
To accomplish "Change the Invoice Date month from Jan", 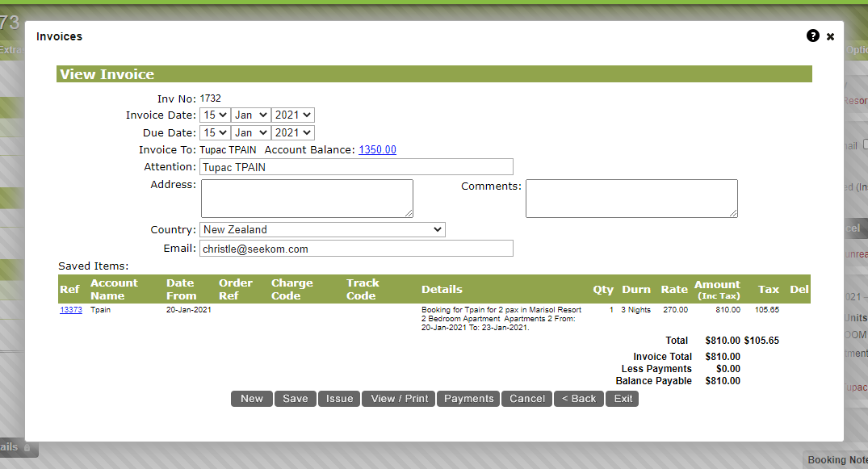I will 250,115.
